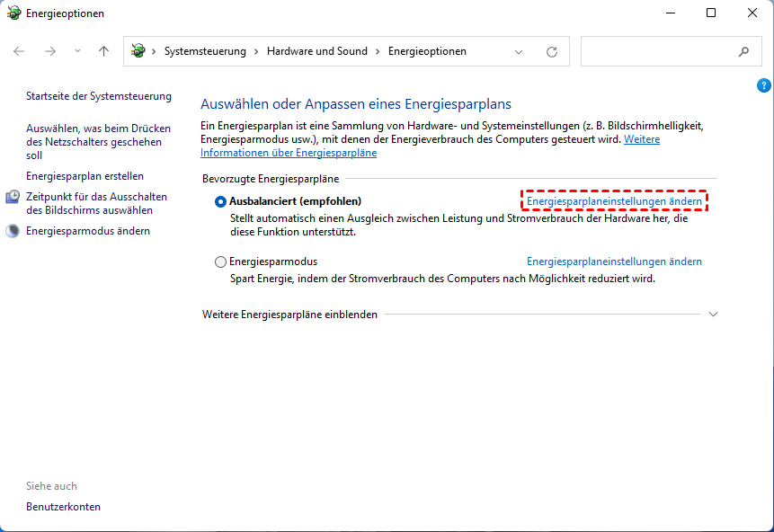Viewport: 774px width, 532px height.
Task: Expand chevron before Systemsteuerung breadcrumb
Action: point(154,51)
